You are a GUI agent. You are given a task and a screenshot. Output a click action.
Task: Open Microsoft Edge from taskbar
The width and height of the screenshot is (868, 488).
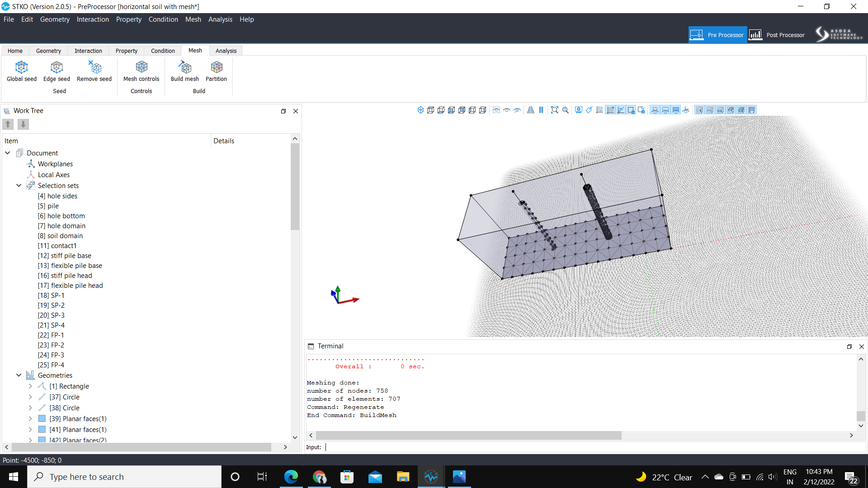tap(291, 477)
